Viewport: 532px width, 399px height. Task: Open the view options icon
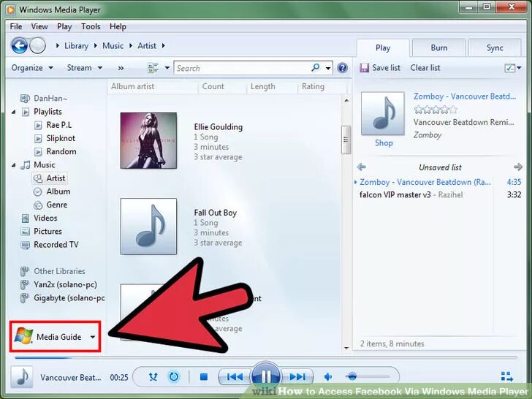click(153, 68)
